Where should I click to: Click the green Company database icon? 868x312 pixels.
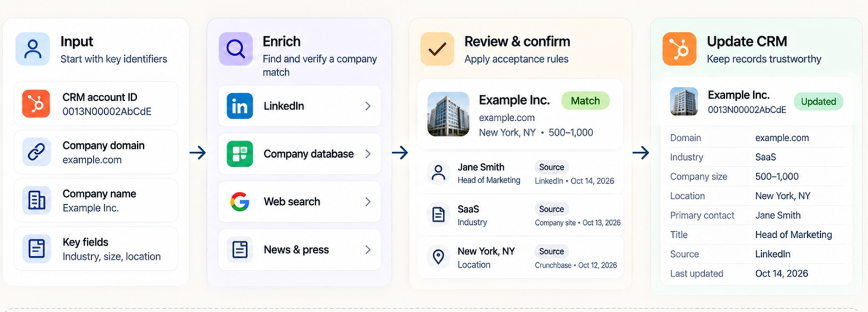point(240,154)
